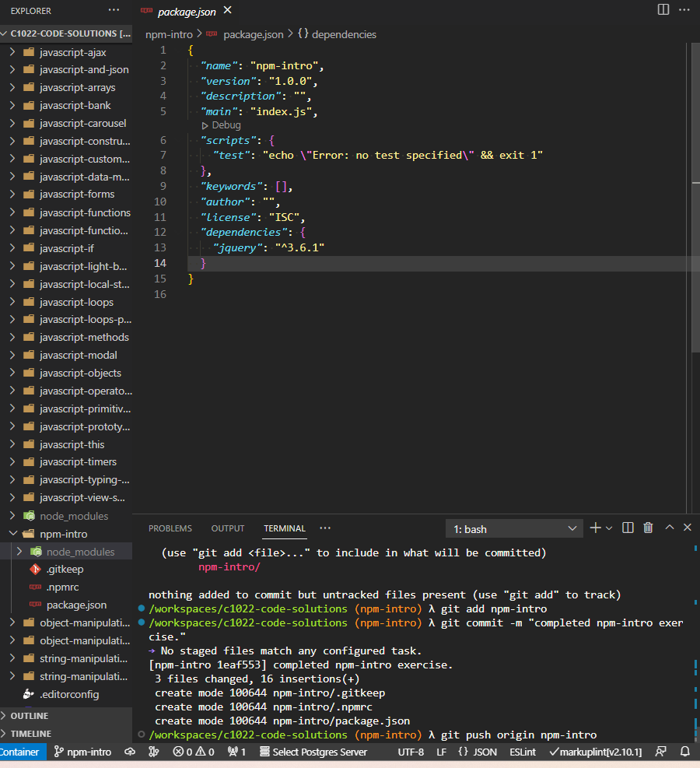Open a new terminal with the plus icon

click(x=594, y=528)
